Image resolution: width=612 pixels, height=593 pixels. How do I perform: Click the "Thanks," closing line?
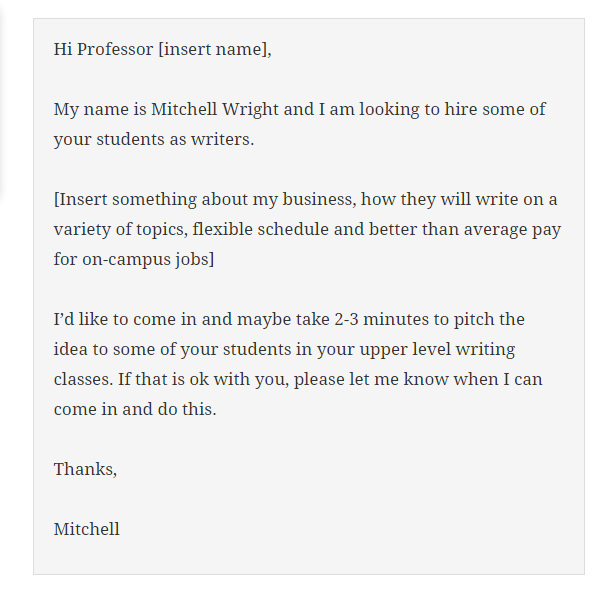click(85, 469)
